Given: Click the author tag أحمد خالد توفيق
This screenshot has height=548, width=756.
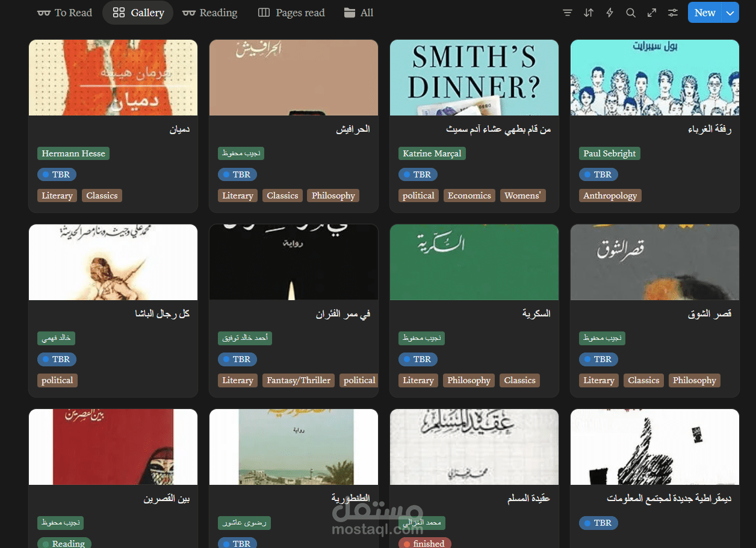Looking at the screenshot, I should click(245, 338).
